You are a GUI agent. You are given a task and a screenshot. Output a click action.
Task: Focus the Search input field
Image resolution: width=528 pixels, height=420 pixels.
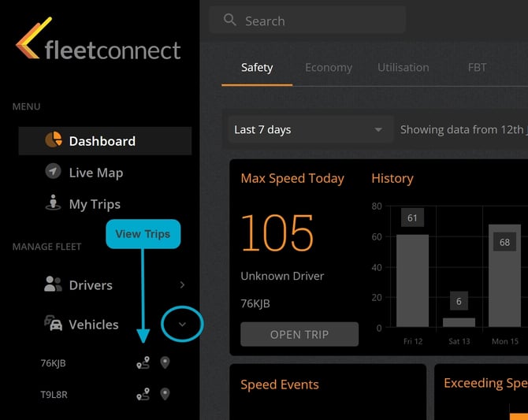coord(307,20)
